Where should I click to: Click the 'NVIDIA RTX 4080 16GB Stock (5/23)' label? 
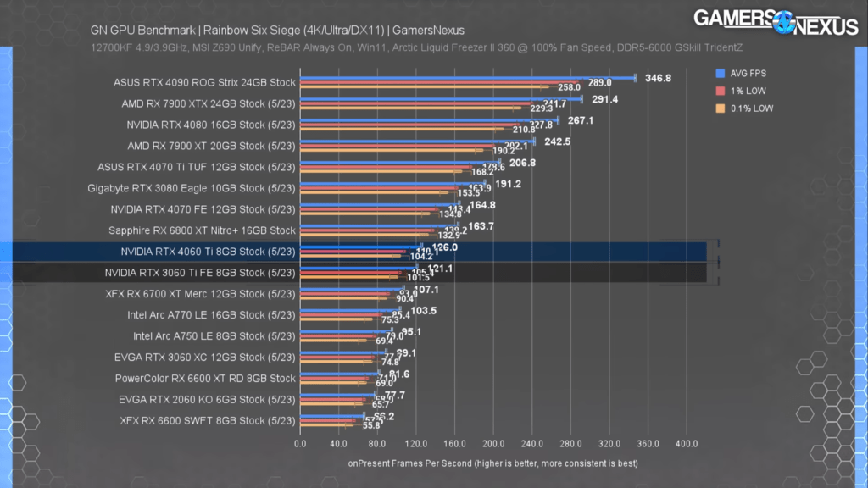(211, 125)
